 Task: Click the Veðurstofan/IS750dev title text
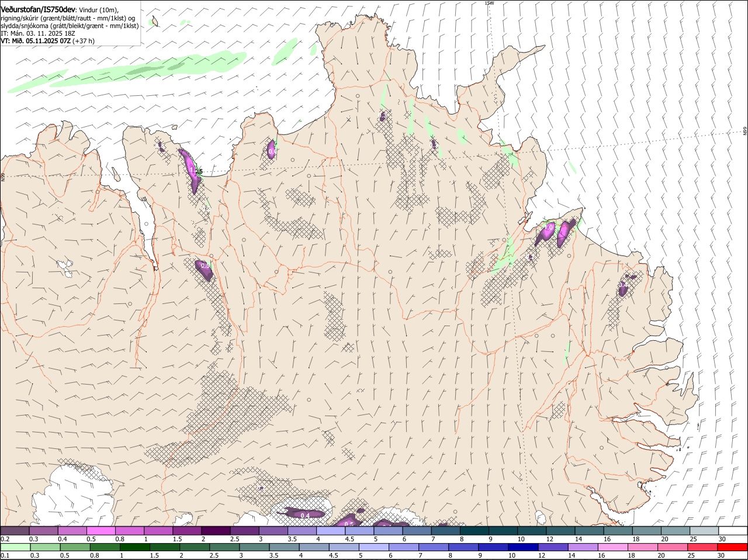pos(38,10)
